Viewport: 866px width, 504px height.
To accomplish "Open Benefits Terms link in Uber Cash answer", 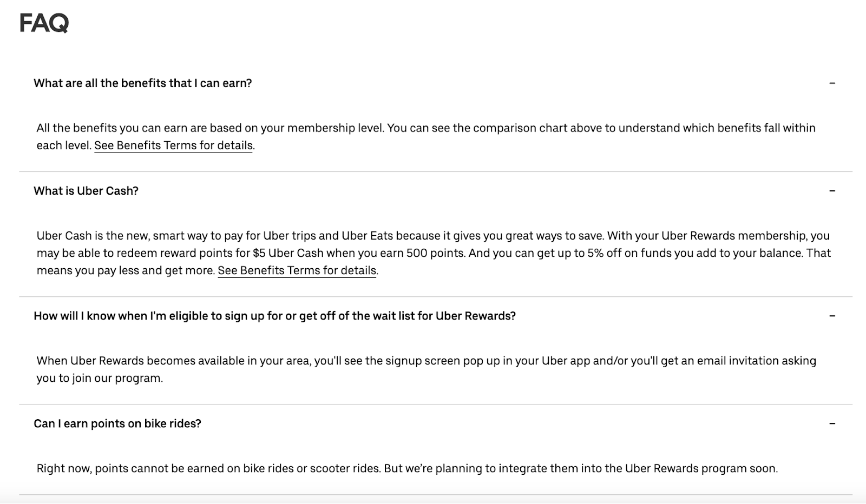I will 297,270.
